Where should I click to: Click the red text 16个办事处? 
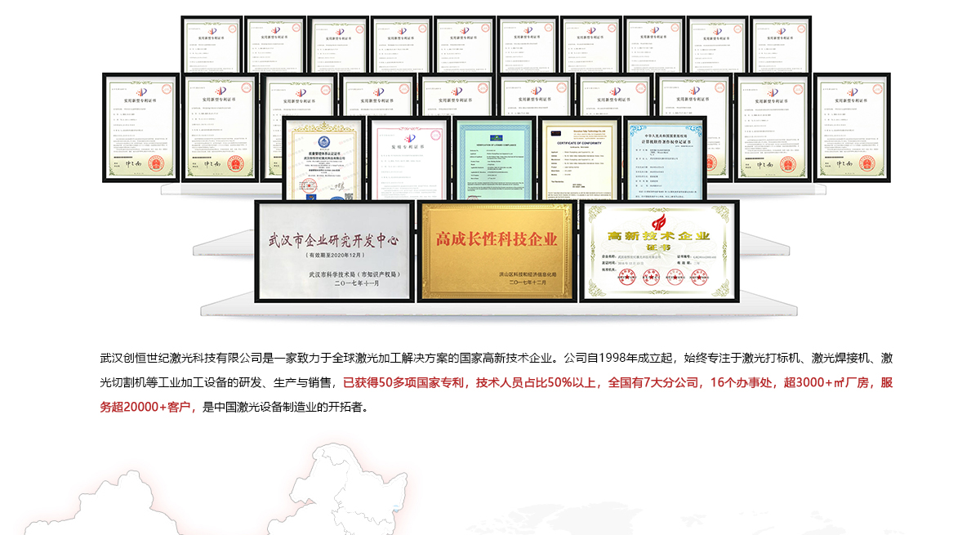coord(742,382)
